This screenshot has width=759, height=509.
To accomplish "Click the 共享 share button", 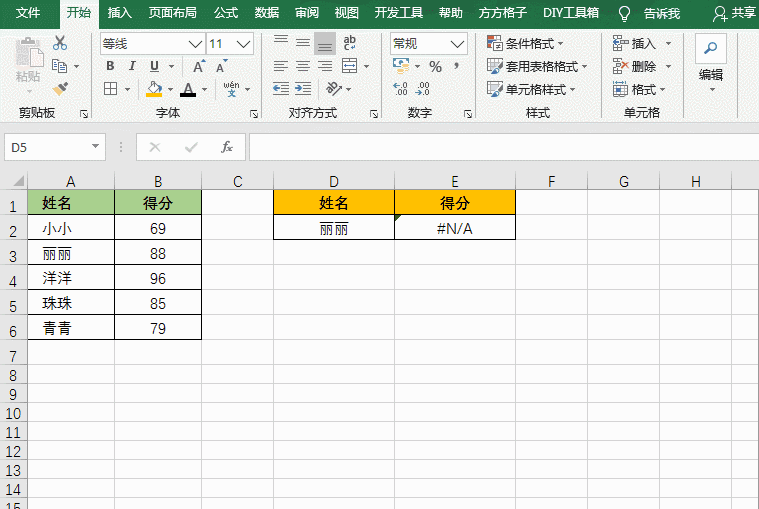I will point(734,13).
